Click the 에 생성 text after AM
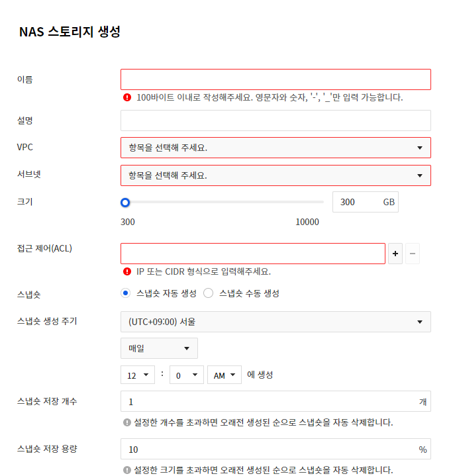 click(x=260, y=375)
